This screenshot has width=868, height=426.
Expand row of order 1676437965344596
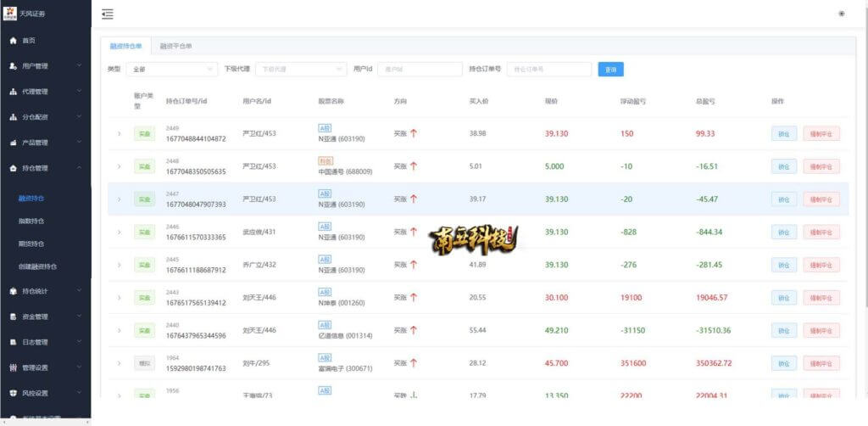coord(119,330)
